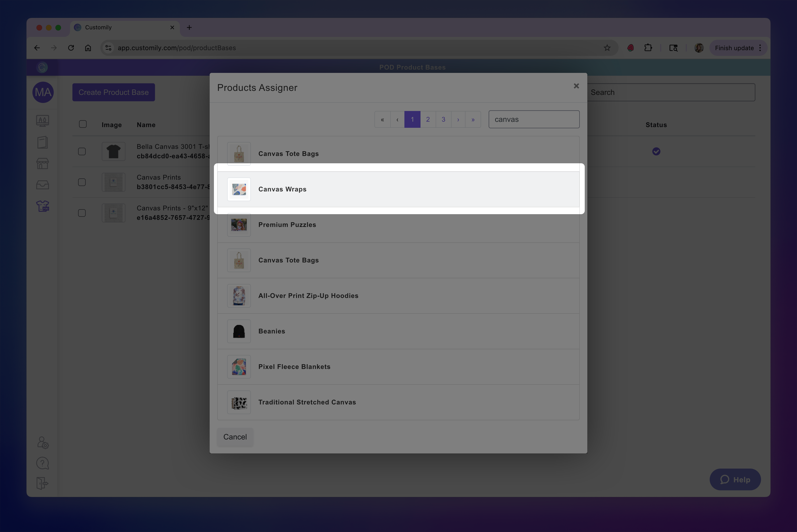Click the Beanies thumbnail image
The height and width of the screenshot is (532, 797).
click(239, 331)
